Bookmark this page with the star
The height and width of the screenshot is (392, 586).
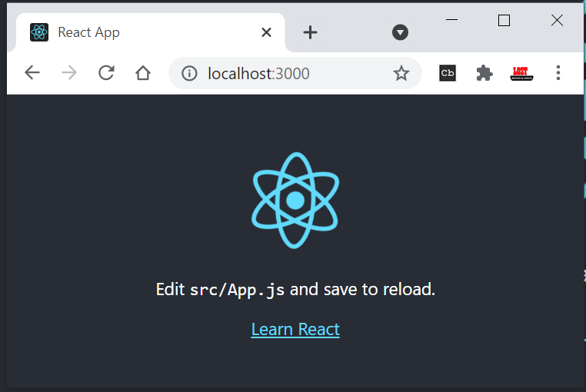click(x=401, y=73)
